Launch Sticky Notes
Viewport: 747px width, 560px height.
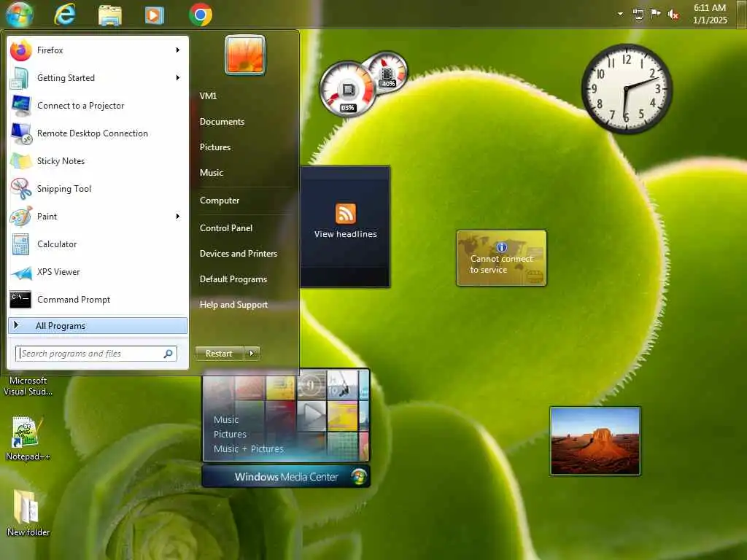[98, 161]
